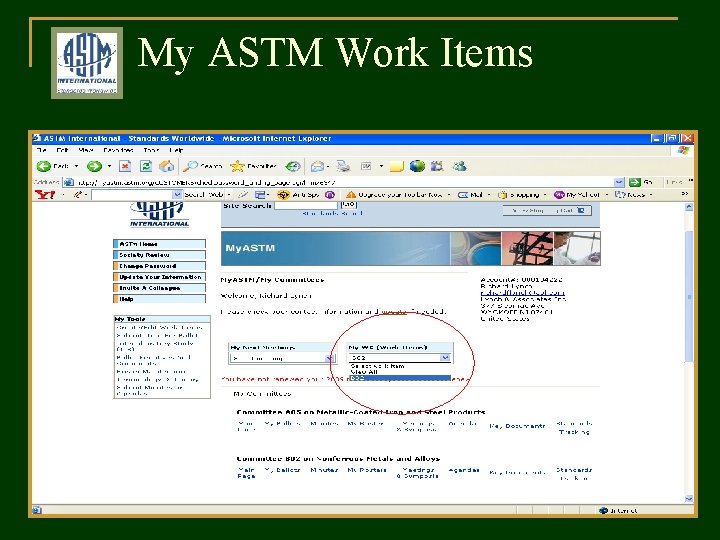Click the My Yahoo toolbar button
The width and height of the screenshot is (720, 540).
tap(577, 195)
